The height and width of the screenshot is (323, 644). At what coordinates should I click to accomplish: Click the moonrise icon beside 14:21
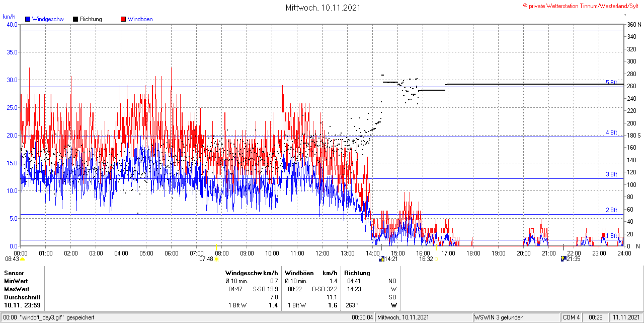(x=381, y=259)
